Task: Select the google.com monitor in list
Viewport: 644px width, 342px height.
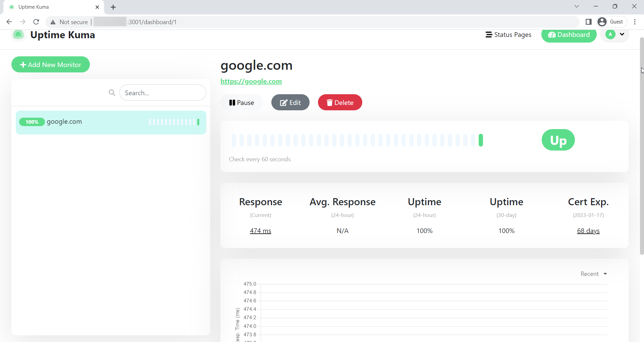Action: (111, 122)
